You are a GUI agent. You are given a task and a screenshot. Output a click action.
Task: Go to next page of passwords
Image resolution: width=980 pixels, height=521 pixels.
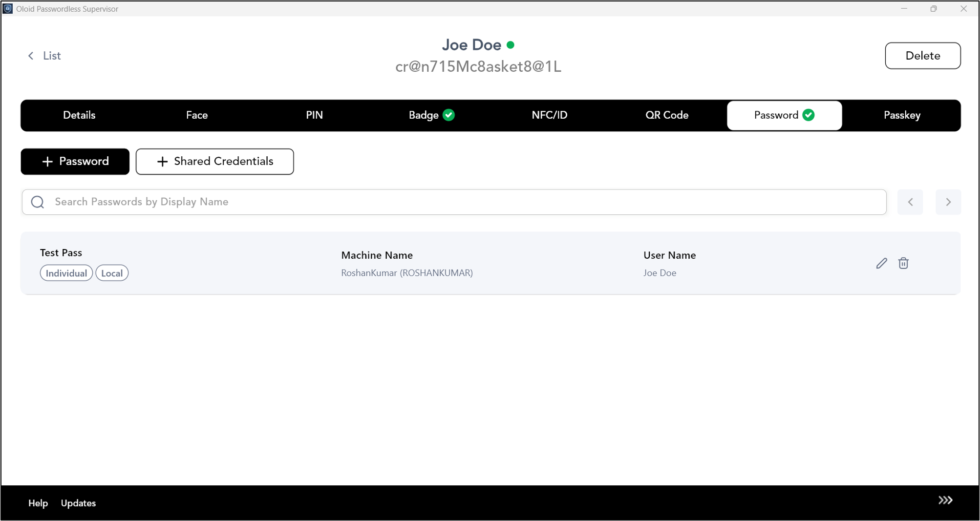click(948, 202)
